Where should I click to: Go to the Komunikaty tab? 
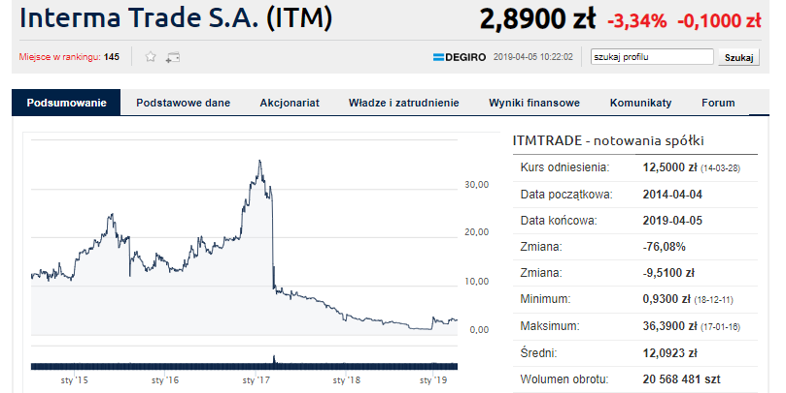point(640,103)
